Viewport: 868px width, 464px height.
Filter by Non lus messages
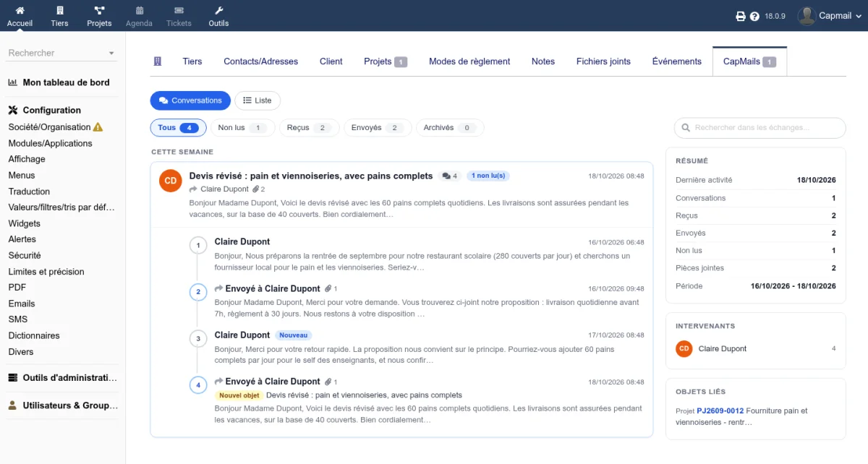pyautogui.click(x=242, y=128)
